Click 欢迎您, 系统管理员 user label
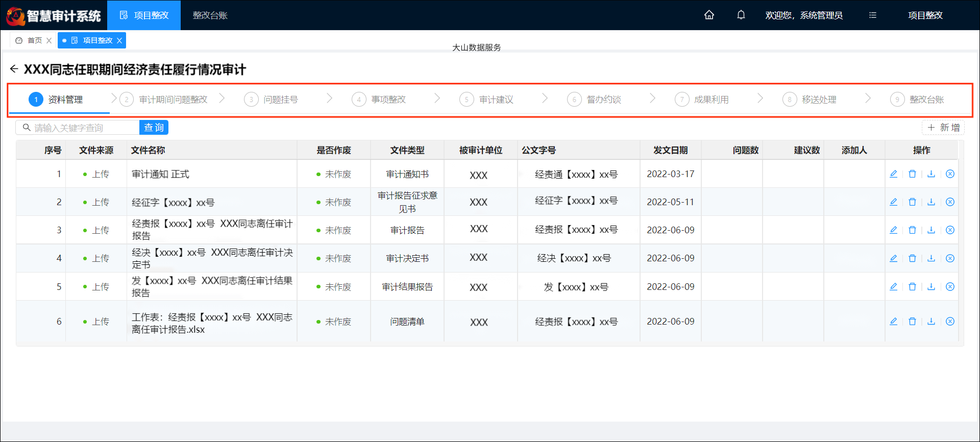This screenshot has width=980, height=442. pyautogui.click(x=804, y=15)
